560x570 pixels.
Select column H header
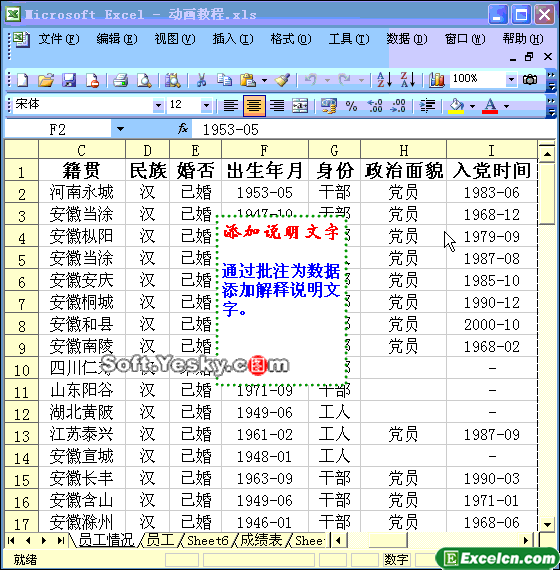coord(403,150)
